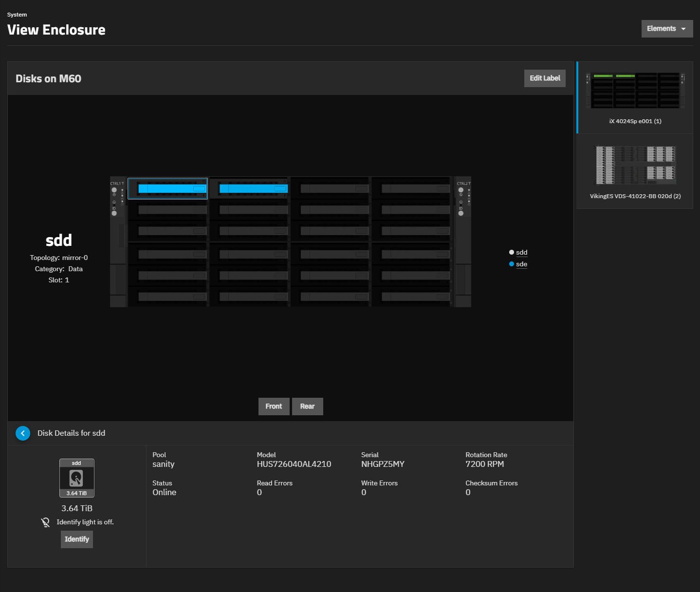Click the blue sde legend color dot
Screen dimensions: 700x592
click(512, 264)
